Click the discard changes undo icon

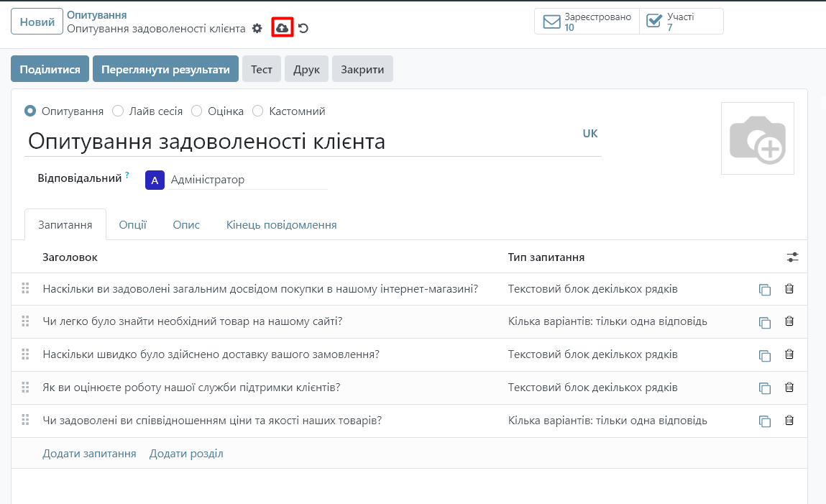(303, 28)
